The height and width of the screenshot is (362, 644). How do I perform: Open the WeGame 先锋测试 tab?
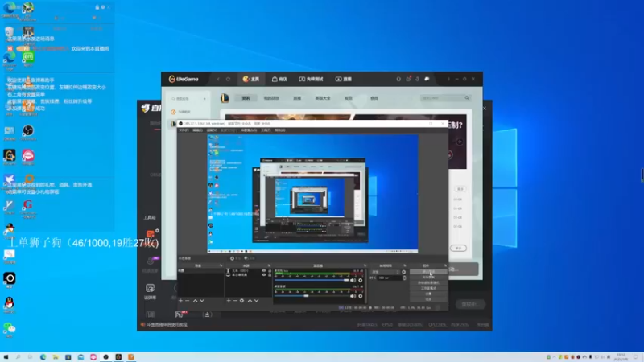312,79
